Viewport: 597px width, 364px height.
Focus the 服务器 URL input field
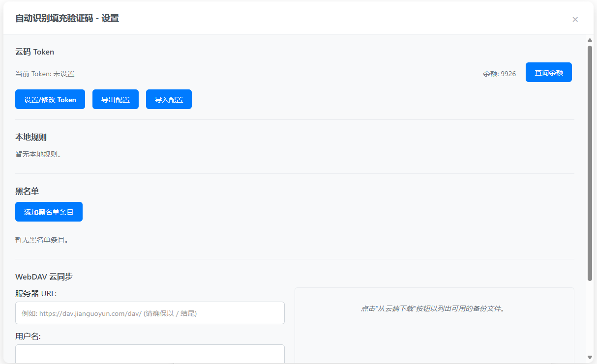[150, 313]
